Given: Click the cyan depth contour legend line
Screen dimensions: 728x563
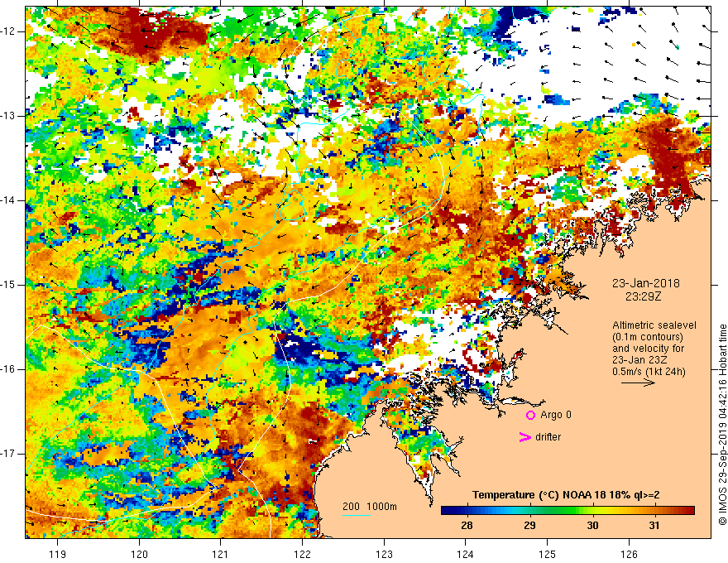Looking at the screenshot, I should pyautogui.click(x=357, y=515).
